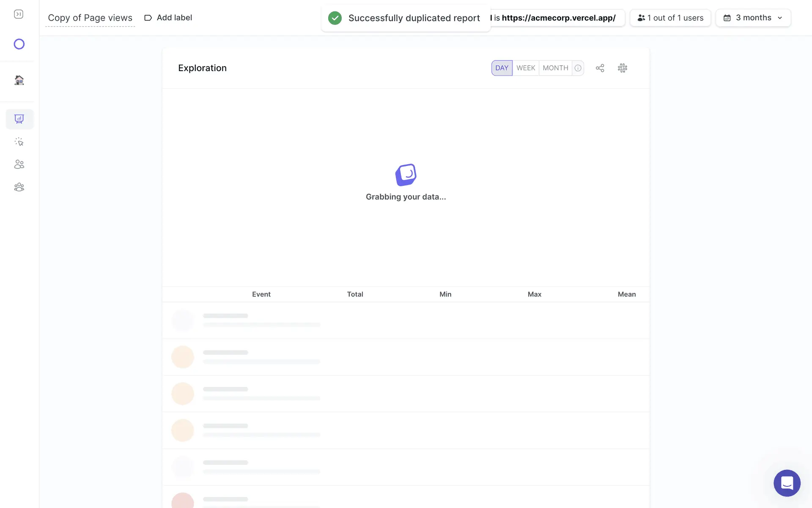Image resolution: width=812 pixels, height=508 pixels.
Task: Open the reports chart sidebar icon
Action: click(19, 119)
